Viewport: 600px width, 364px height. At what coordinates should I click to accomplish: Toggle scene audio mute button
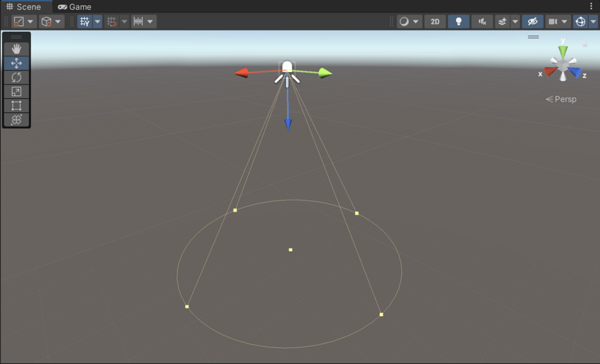[x=482, y=22]
